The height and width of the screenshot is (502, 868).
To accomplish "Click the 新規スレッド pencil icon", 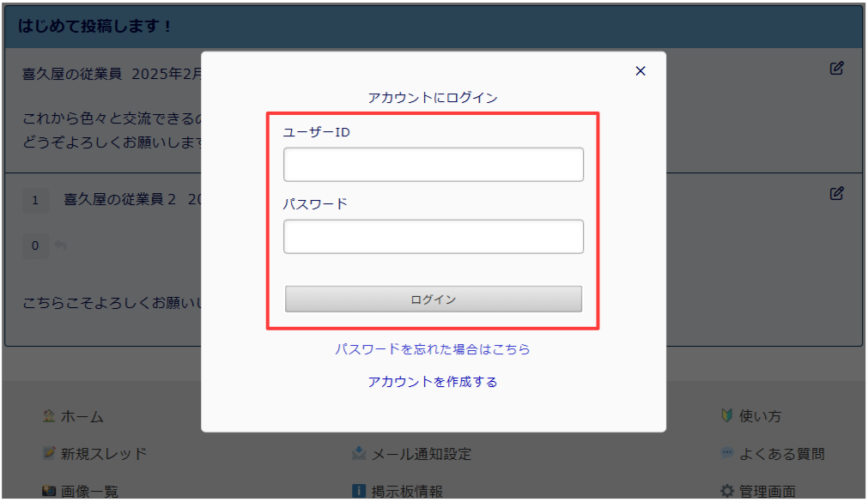I will (49, 453).
